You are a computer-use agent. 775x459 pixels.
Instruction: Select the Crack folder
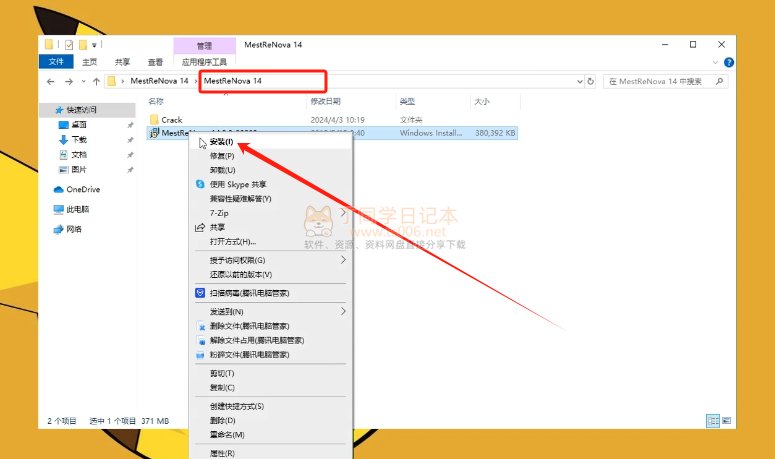click(x=172, y=120)
